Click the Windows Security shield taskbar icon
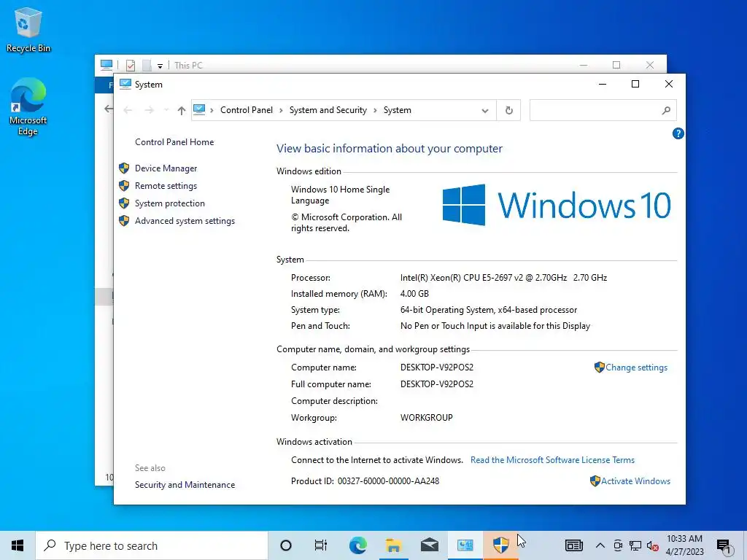Screen dimensions: 747x560 pyautogui.click(x=501, y=545)
